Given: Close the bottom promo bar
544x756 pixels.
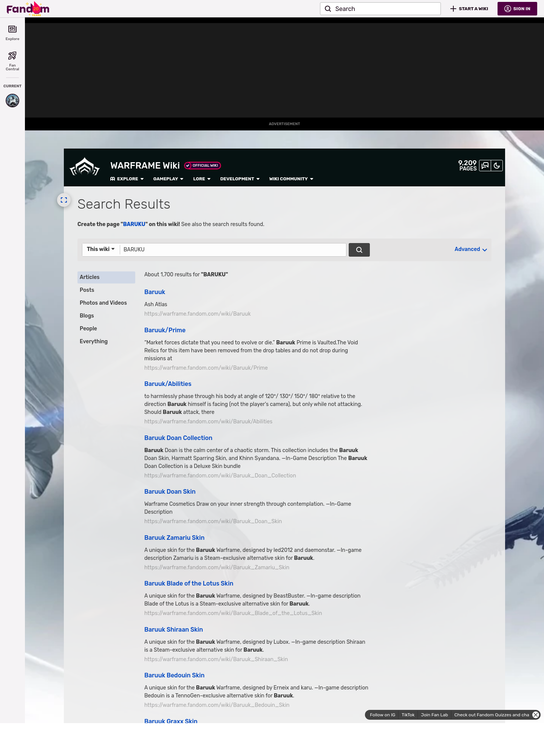Looking at the screenshot, I should coord(536,715).
